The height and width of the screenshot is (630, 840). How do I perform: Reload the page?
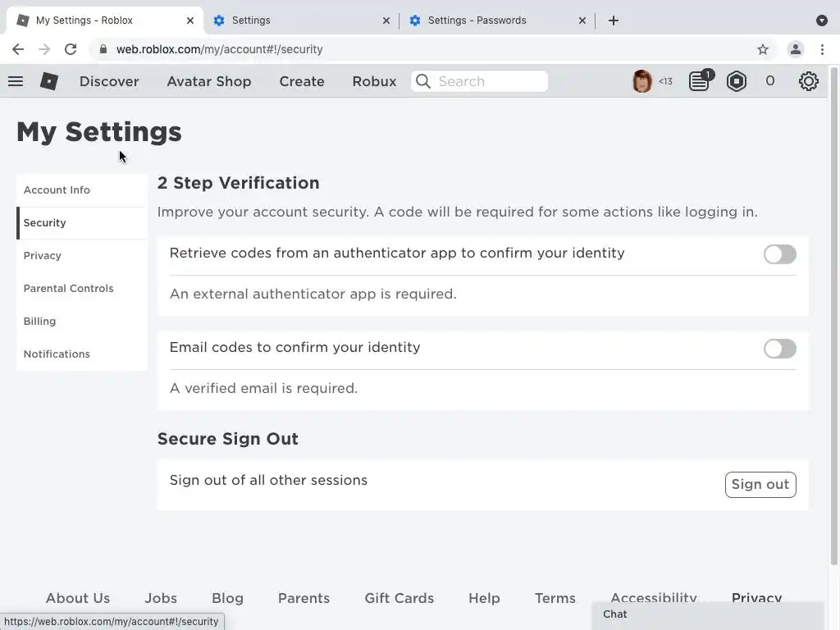pos(71,49)
